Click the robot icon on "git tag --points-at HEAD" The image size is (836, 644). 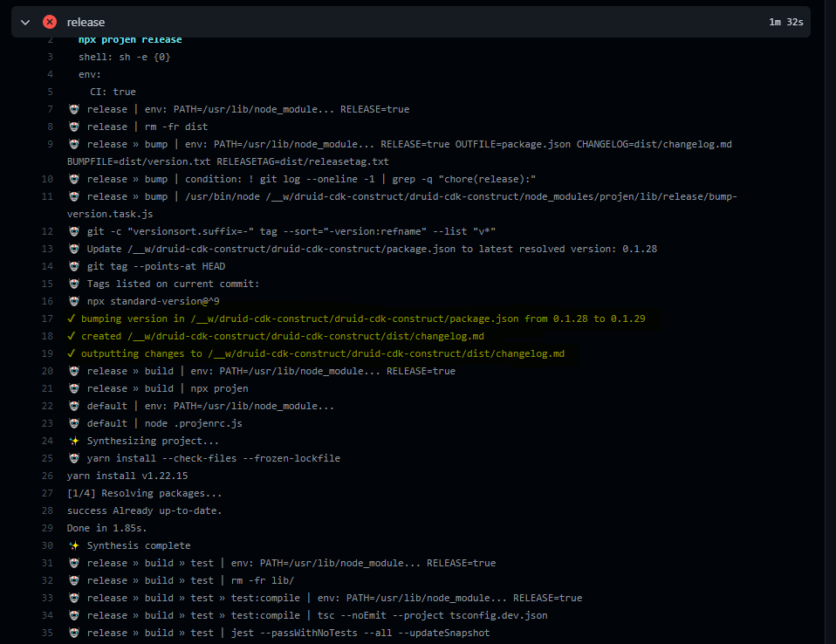pyautogui.click(x=74, y=266)
